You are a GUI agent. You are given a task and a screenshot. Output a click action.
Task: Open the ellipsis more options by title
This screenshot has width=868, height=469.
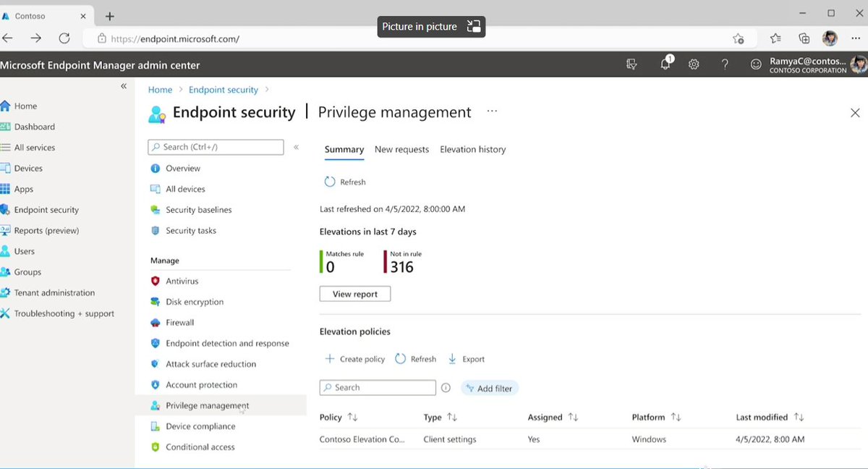pyautogui.click(x=492, y=111)
